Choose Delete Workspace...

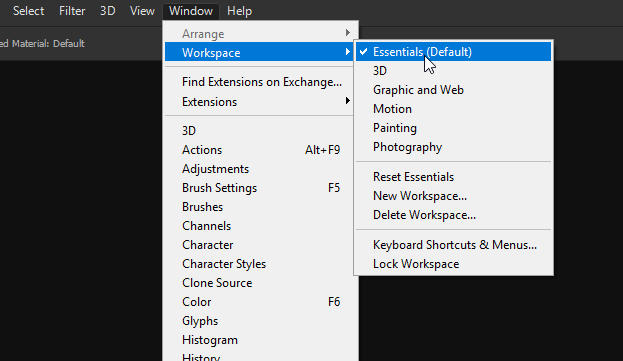pyautogui.click(x=453, y=215)
